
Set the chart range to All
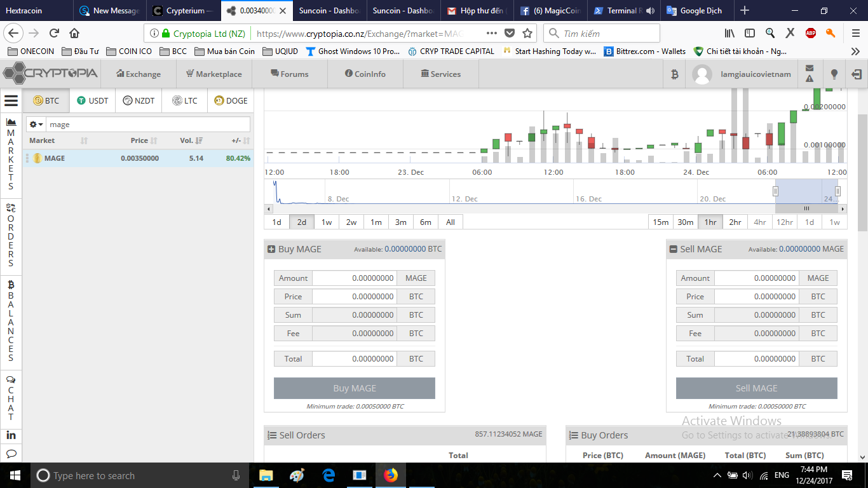(x=451, y=222)
